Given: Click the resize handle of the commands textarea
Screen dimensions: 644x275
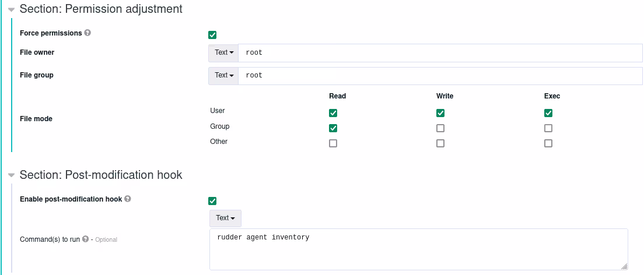Looking at the screenshot, I should click(x=624, y=266).
